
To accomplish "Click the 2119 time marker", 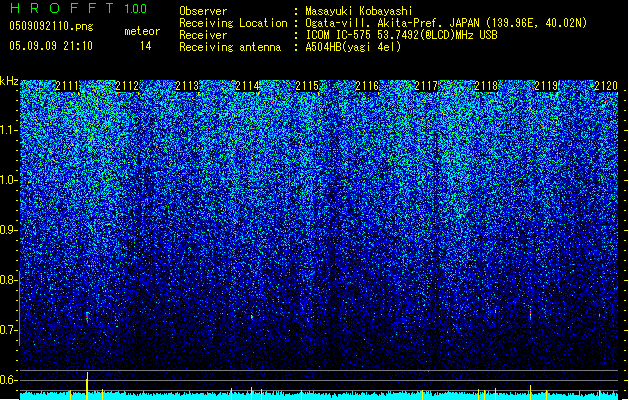I will (x=546, y=86).
